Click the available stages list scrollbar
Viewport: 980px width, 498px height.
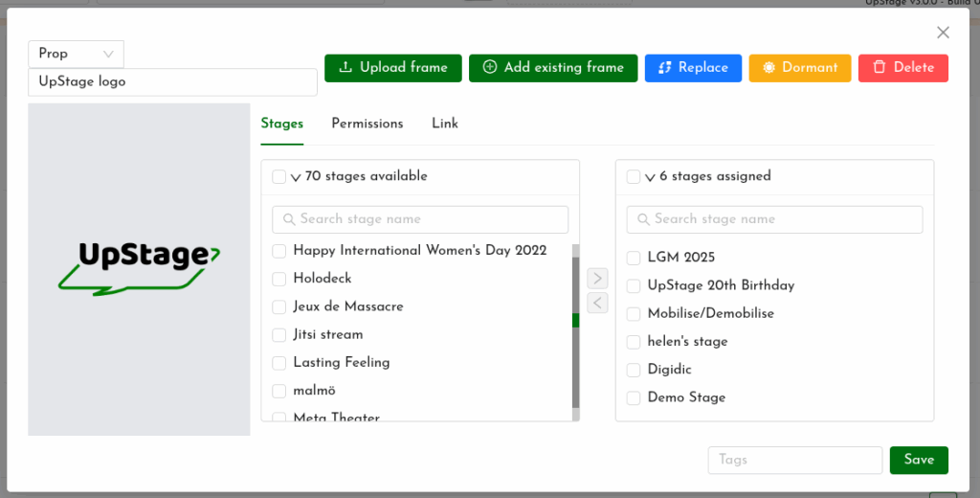click(x=575, y=332)
